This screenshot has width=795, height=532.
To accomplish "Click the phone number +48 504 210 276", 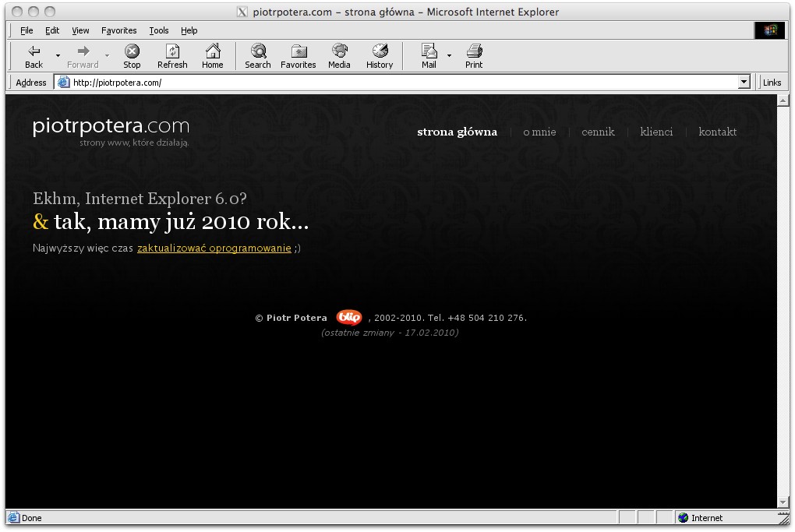I will (486, 318).
